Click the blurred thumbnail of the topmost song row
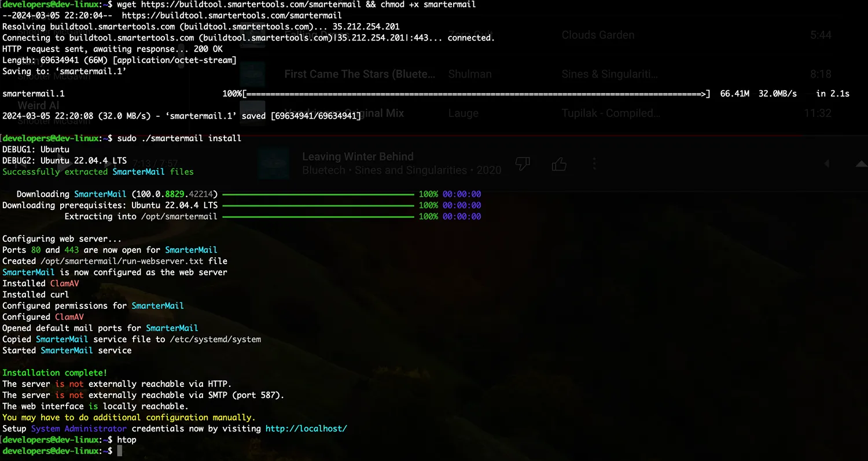 [252, 35]
